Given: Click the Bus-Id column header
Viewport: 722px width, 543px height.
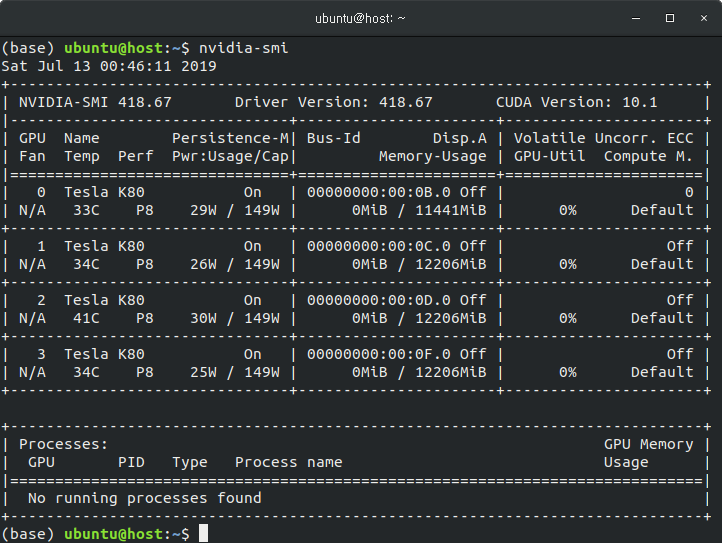Looking at the screenshot, I should pyautogui.click(x=334, y=138).
